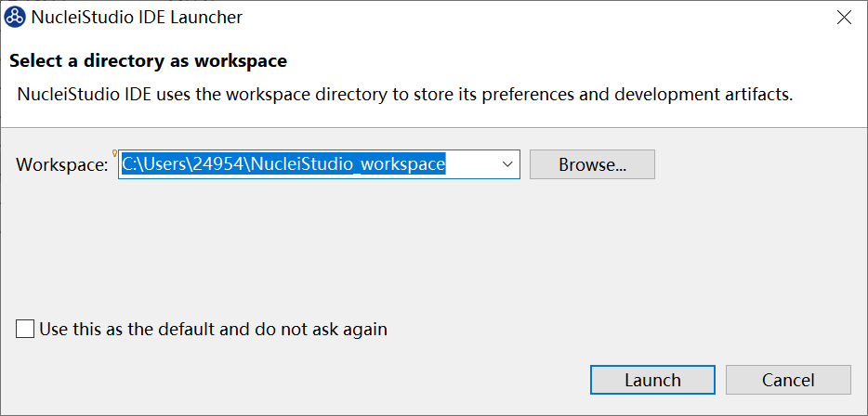The image size is (868, 416).
Task: Click the small content-assist marker beside Workspace field
Action: coord(116,154)
